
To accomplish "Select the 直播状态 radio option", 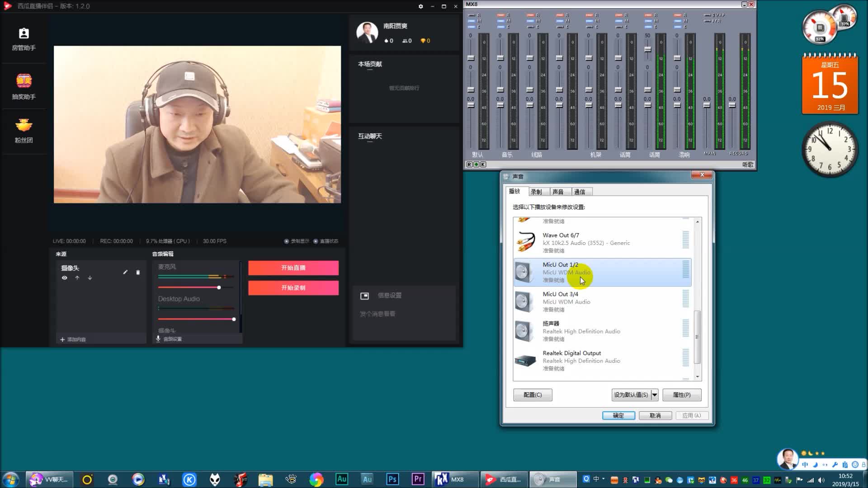I will coord(316,241).
